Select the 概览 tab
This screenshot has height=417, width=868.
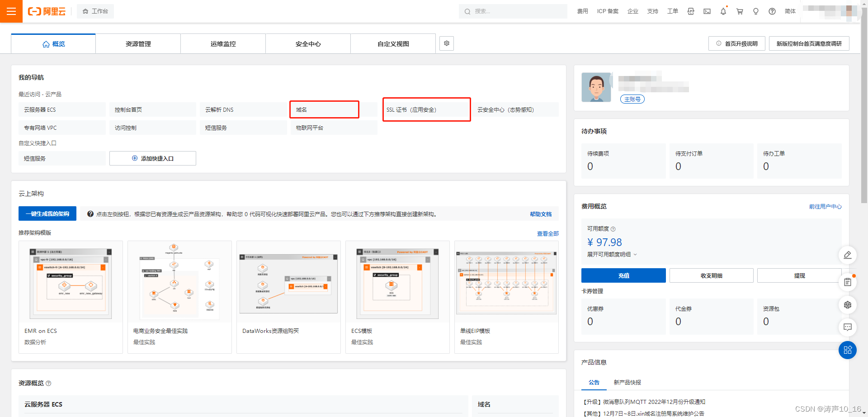(53, 44)
